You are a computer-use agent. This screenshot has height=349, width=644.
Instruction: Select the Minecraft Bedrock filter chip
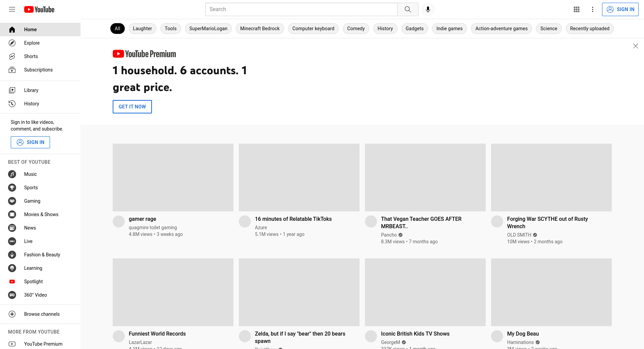pyautogui.click(x=260, y=29)
